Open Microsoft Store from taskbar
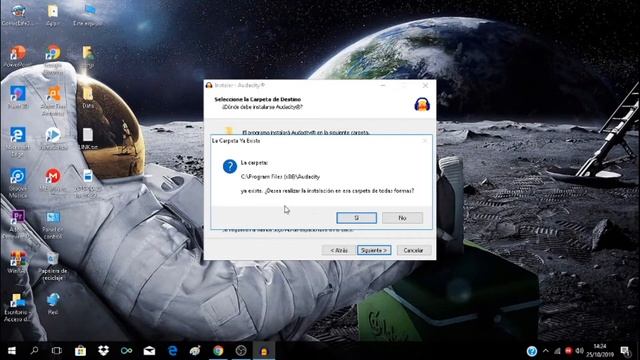The height and width of the screenshot is (360, 640). click(80, 351)
